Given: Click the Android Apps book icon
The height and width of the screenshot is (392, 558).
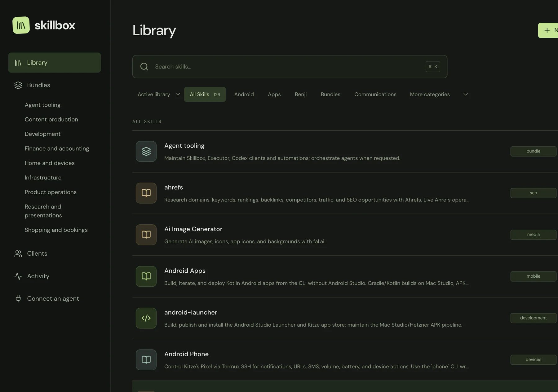Looking at the screenshot, I should pos(146,276).
